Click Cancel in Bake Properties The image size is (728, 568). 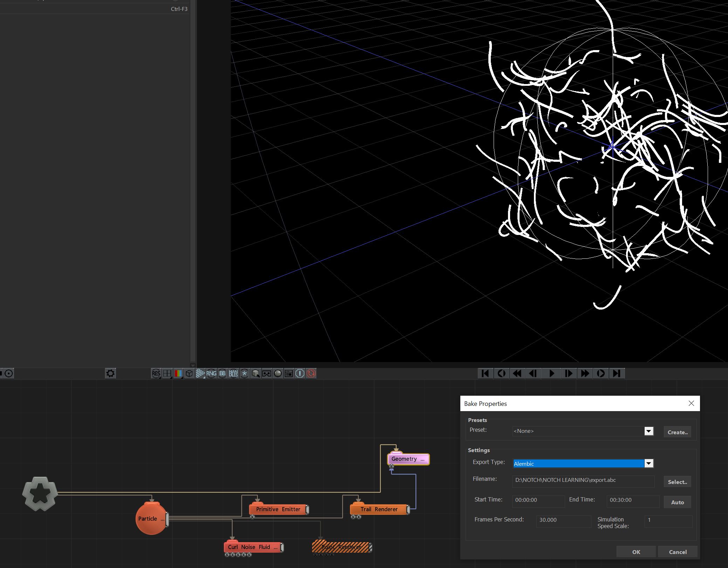click(678, 552)
